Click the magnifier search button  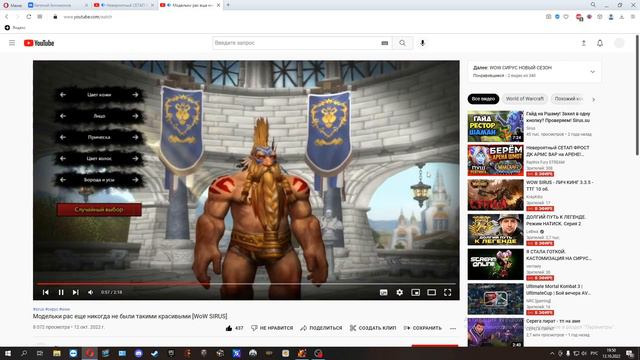[402, 43]
